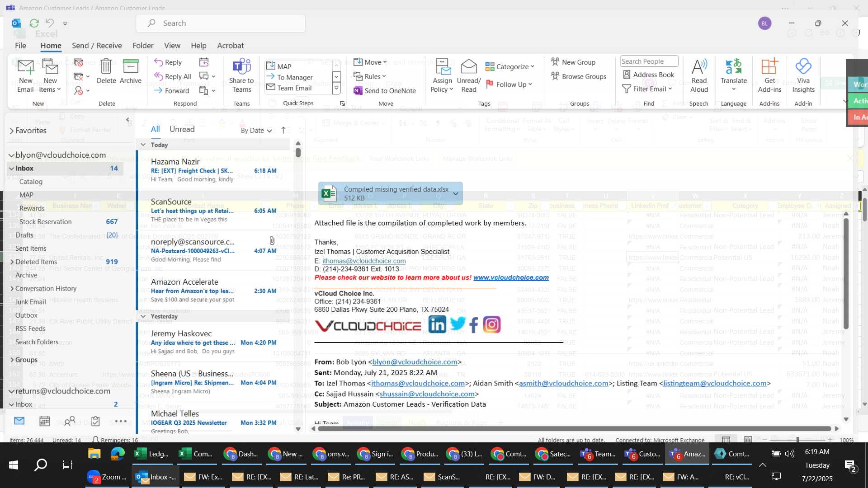Open the New Items menu
Screen dimensions: 868x488
[50, 75]
